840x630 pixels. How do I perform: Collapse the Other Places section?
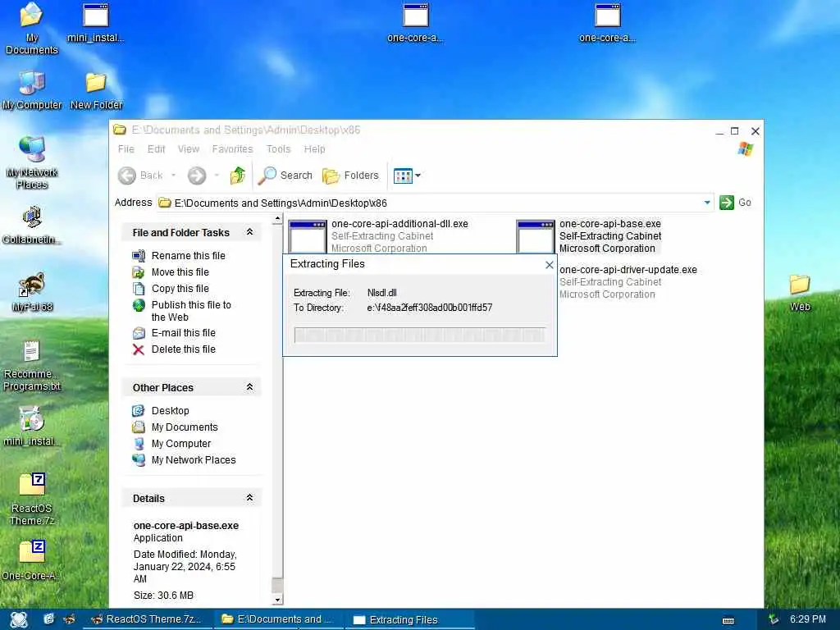coord(249,387)
